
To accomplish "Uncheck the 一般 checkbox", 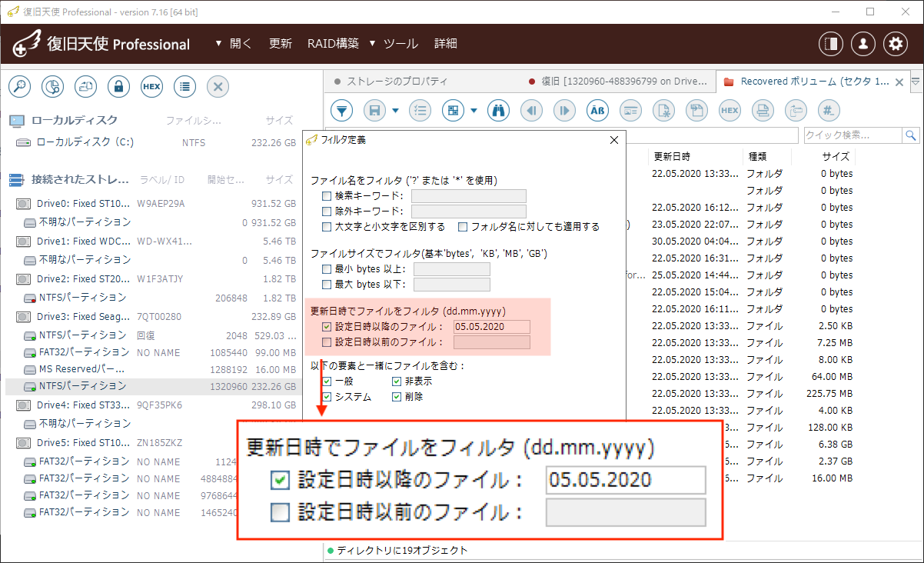I will [x=327, y=381].
